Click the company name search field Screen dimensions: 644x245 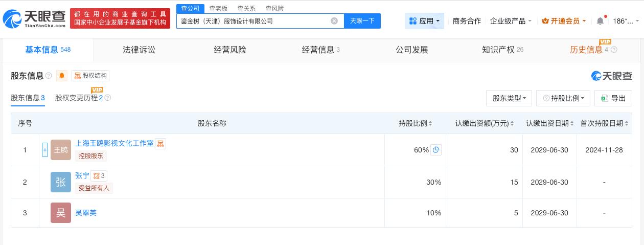tap(253, 21)
